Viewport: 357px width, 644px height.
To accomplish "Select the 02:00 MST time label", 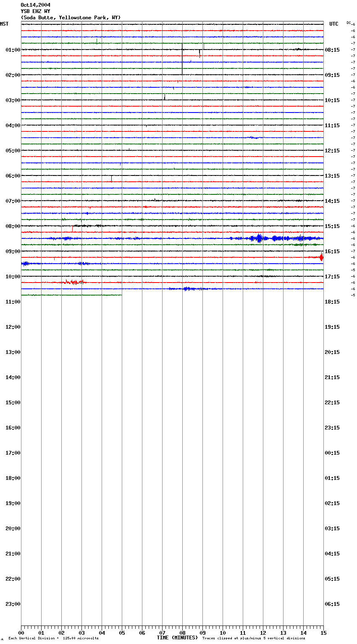I will click(x=13, y=75).
